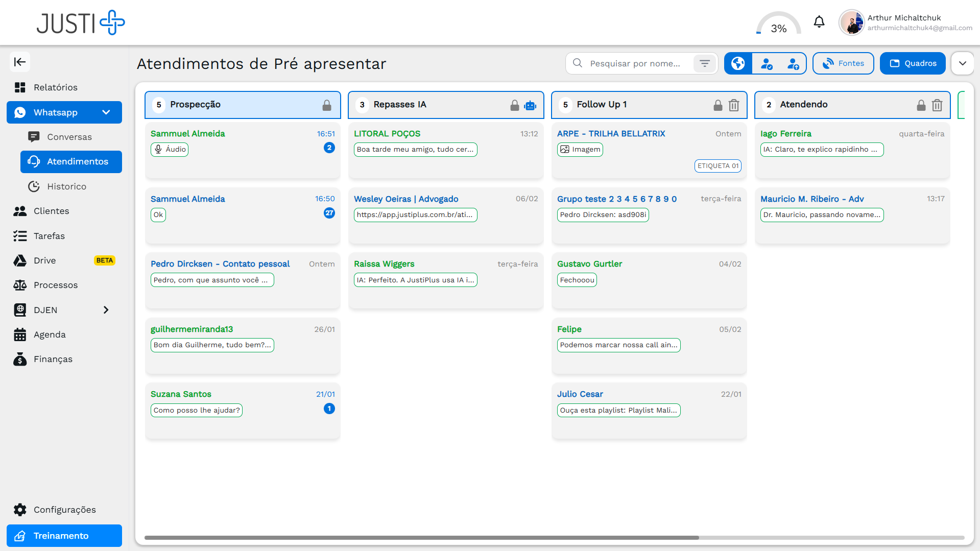Open the Historico menu item

tap(66, 186)
